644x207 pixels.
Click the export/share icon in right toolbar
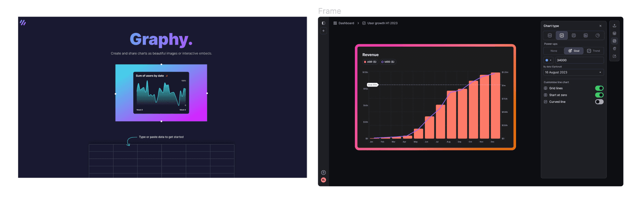614,26
